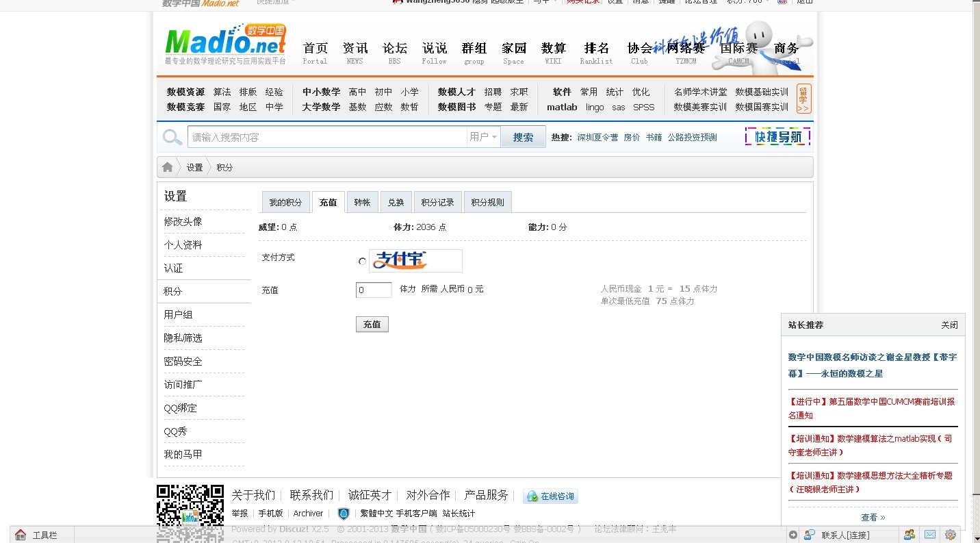Select the Alipay payment radio button
This screenshot has height=543, width=980.
[x=362, y=262]
